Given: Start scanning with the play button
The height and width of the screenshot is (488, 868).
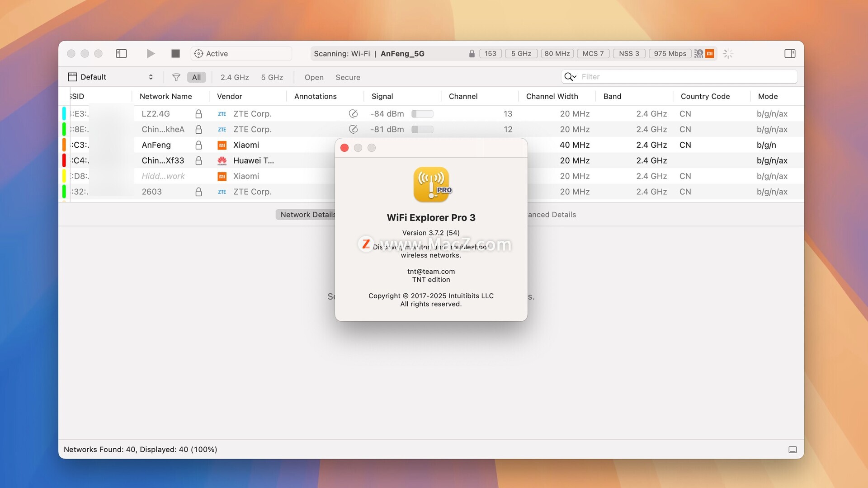Looking at the screenshot, I should point(151,53).
